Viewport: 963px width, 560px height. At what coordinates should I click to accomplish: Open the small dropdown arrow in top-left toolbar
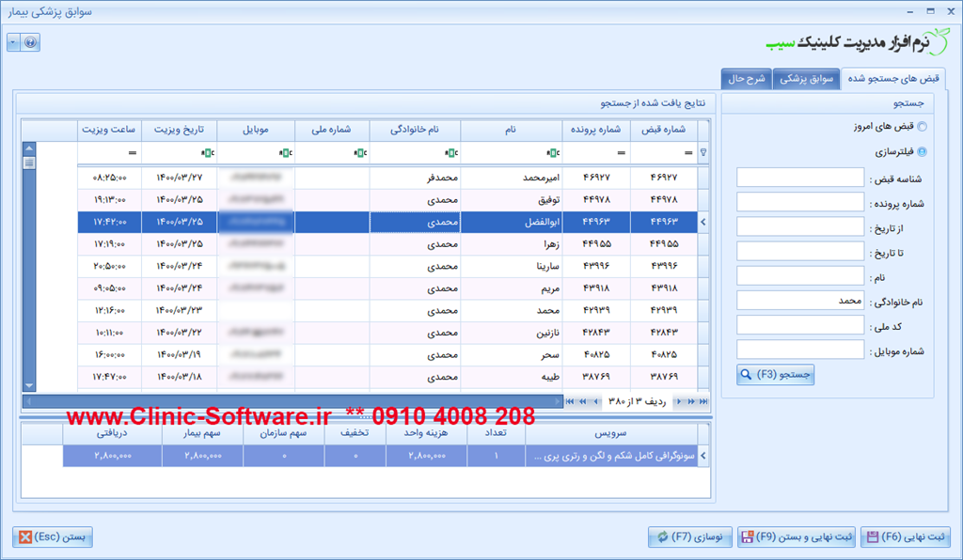point(13,43)
